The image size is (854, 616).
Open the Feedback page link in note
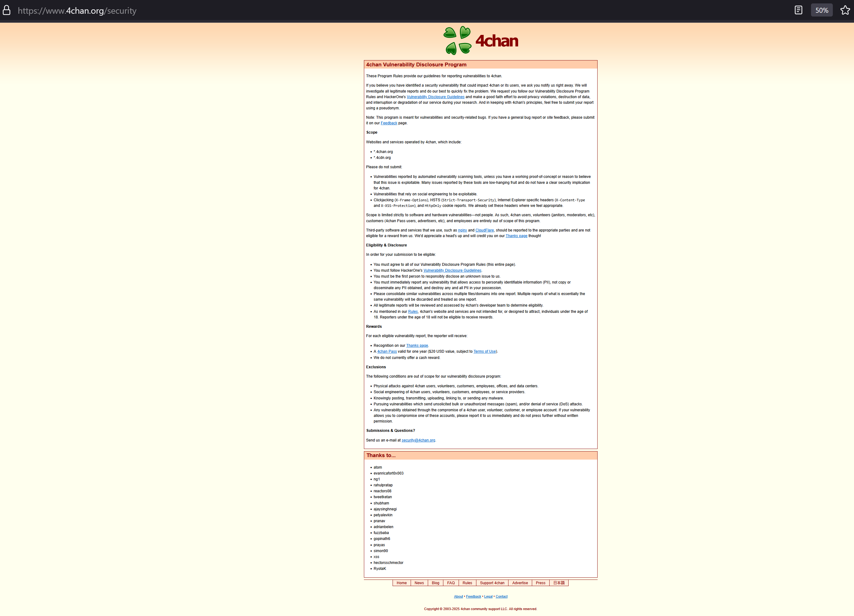pyautogui.click(x=389, y=123)
